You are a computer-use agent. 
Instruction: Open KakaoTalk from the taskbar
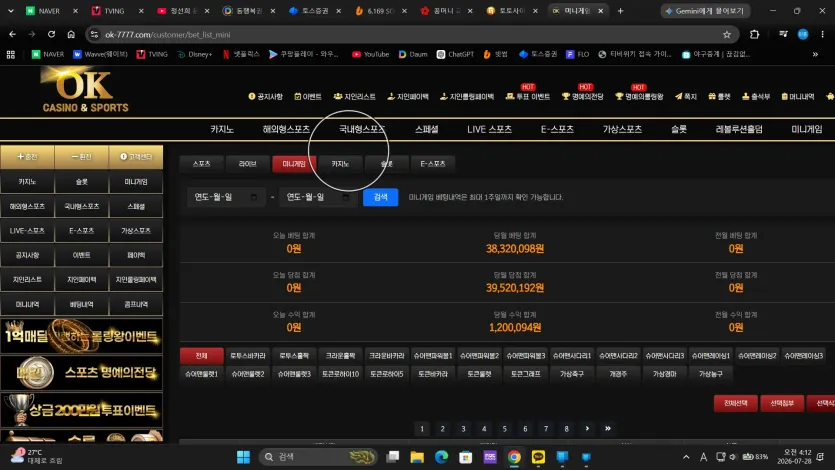click(538, 457)
